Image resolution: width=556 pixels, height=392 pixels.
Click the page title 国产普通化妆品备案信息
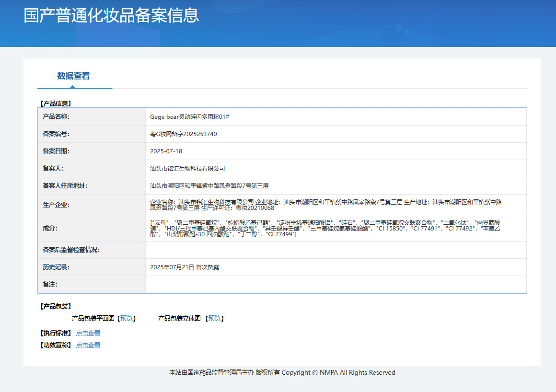click(x=111, y=16)
